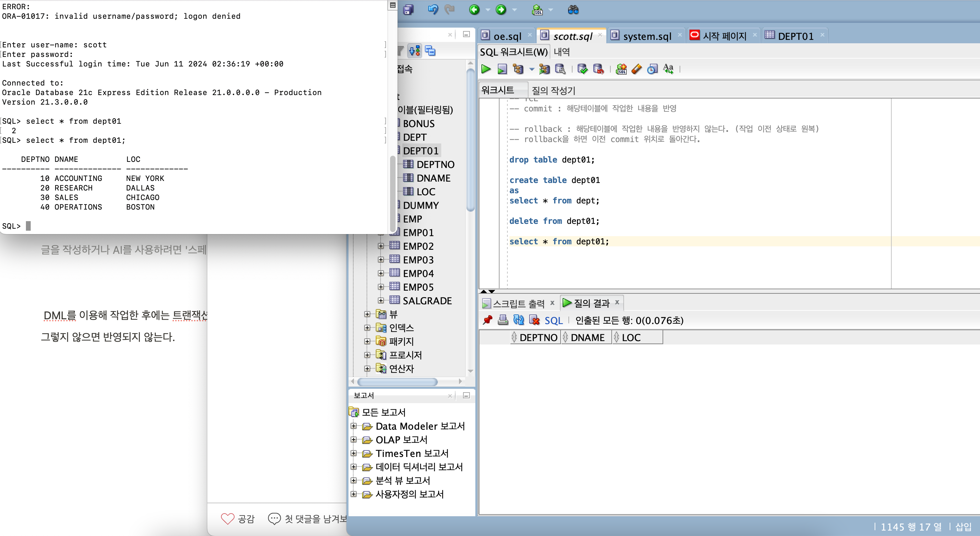Open SQL History clock icon
The width and height of the screenshot is (980, 536).
652,69
